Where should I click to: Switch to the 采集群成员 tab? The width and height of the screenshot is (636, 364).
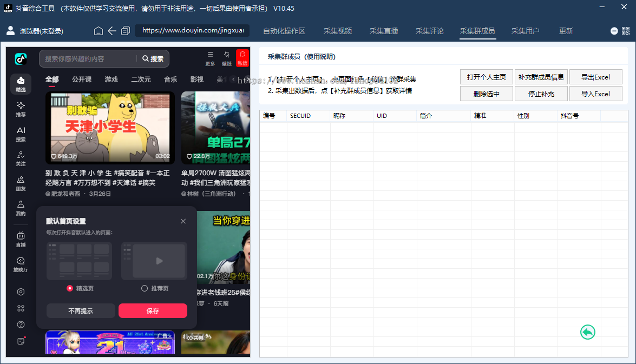pyautogui.click(x=477, y=31)
